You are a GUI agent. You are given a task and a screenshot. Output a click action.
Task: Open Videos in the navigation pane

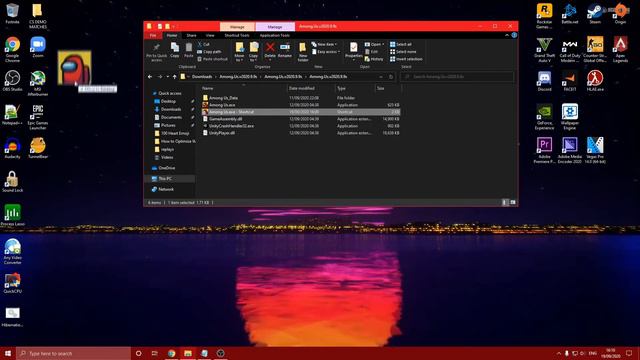[167, 158]
